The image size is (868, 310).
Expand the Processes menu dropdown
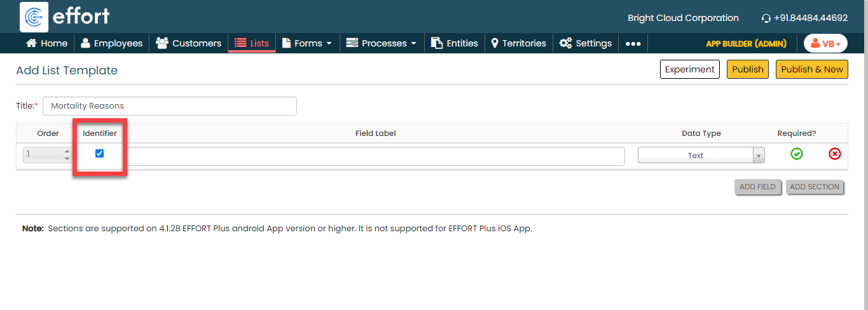pos(381,43)
